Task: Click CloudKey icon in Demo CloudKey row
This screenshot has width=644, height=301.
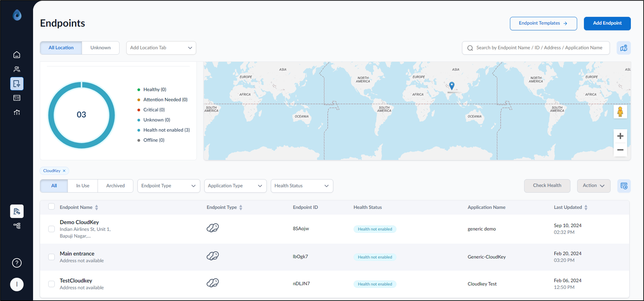Action: coord(212,228)
